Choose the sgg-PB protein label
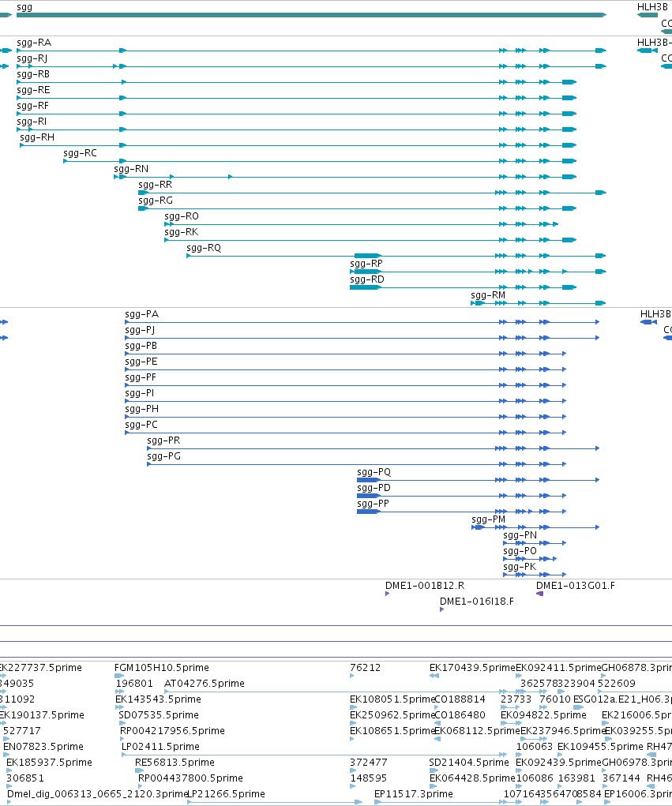672x806 pixels. tap(141, 346)
